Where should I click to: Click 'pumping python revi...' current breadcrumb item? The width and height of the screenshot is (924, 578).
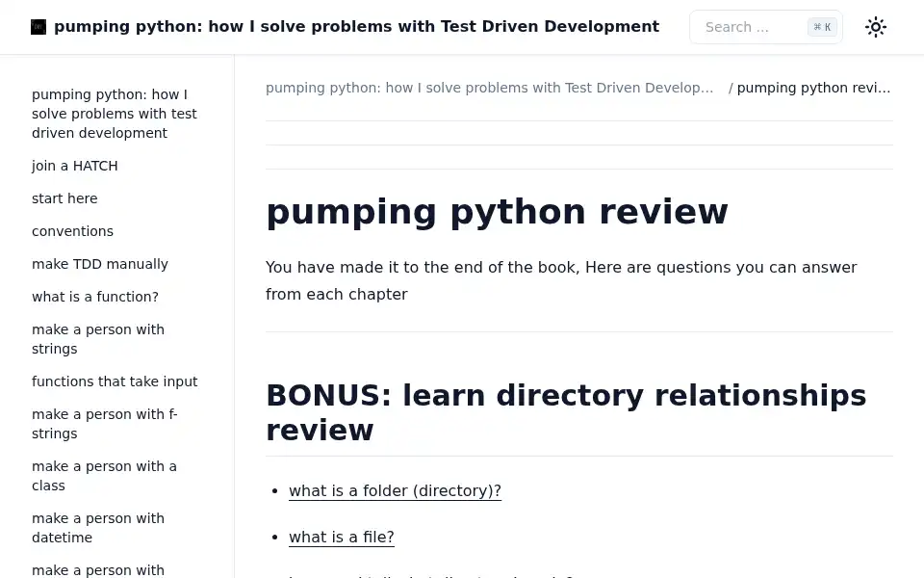click(813, 88)
